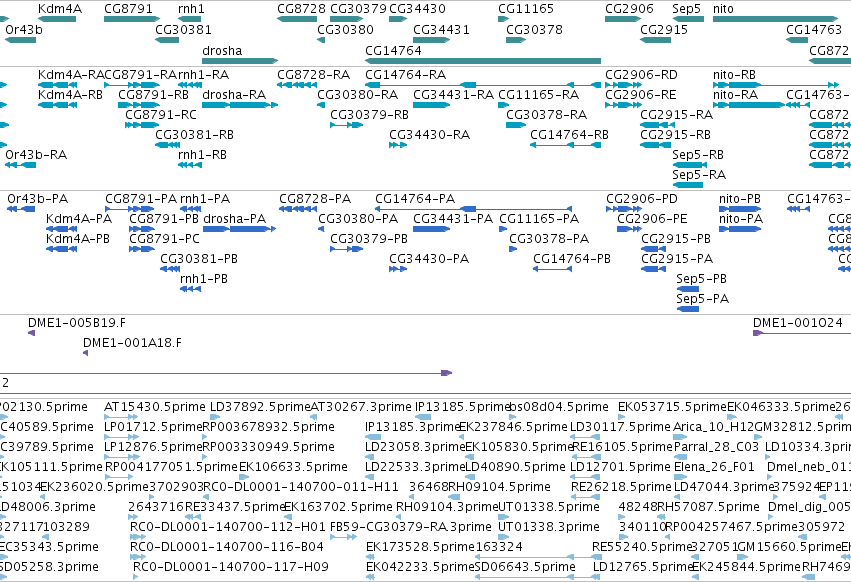The height and width of the screenshot is (582, 851).
Task: Click the IP13185.3prime EST label
Action: click(412, 427)
